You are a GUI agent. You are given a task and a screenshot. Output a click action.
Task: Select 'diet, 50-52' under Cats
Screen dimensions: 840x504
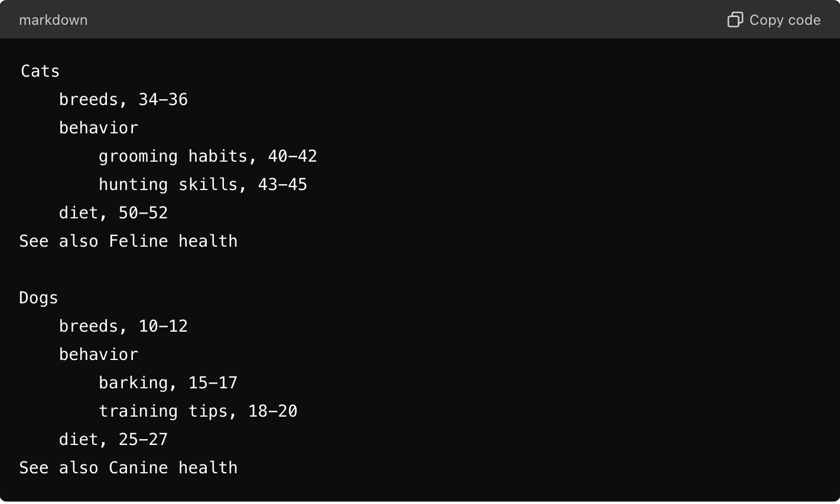point(113,212)
